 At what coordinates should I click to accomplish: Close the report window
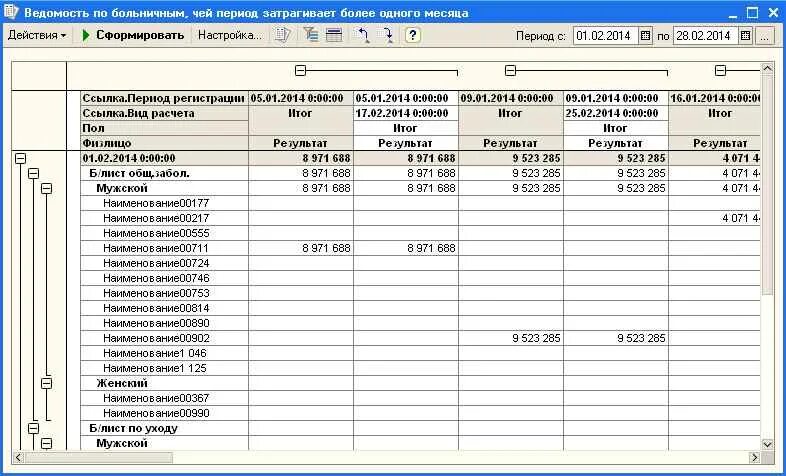pyautogui.click(x=773, y=12)
